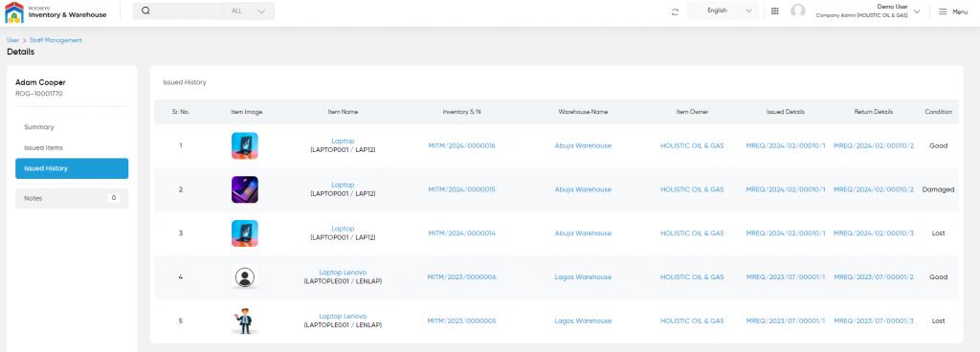This screenshot has height=352, width=980.
Task: Open Laptop item link in row 2
Action: click(343, 185)
